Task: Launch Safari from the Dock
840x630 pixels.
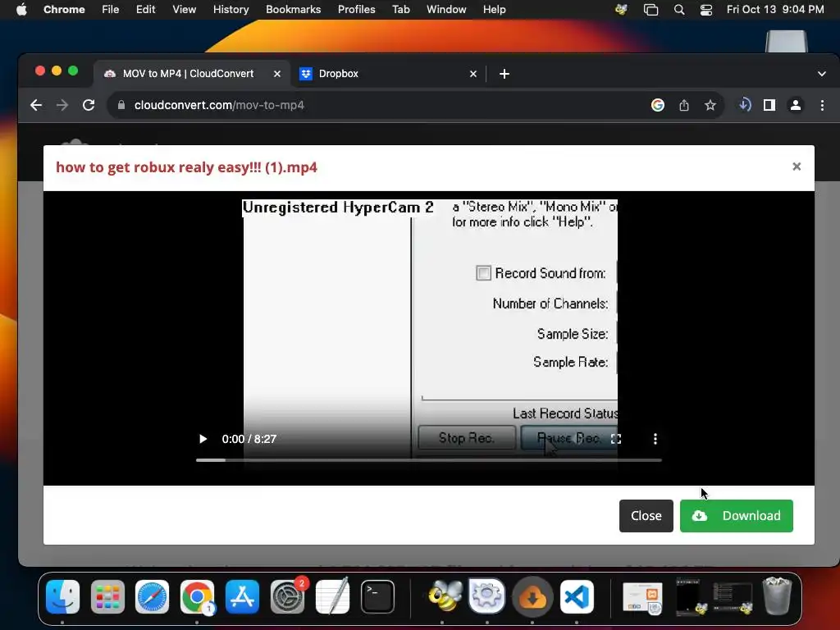Action: click(x=152, y=596)
